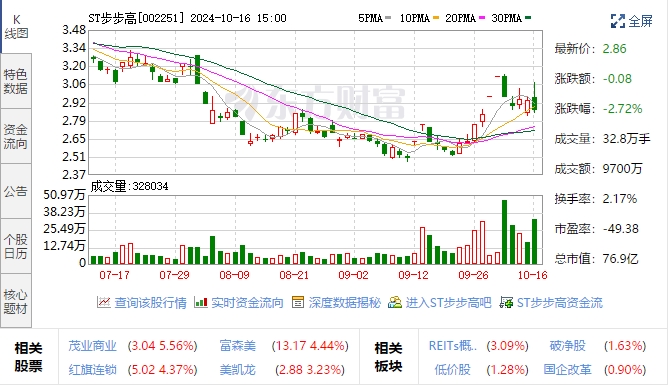Click the 涨跌幅 value -2.72%
668x385 pixels.
click(x=622, y=109)
